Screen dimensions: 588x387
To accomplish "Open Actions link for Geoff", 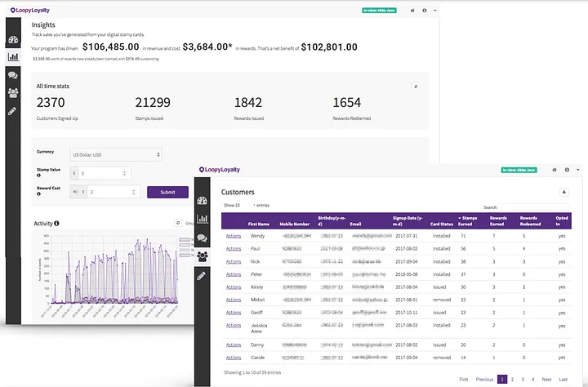I will (234, 313).
